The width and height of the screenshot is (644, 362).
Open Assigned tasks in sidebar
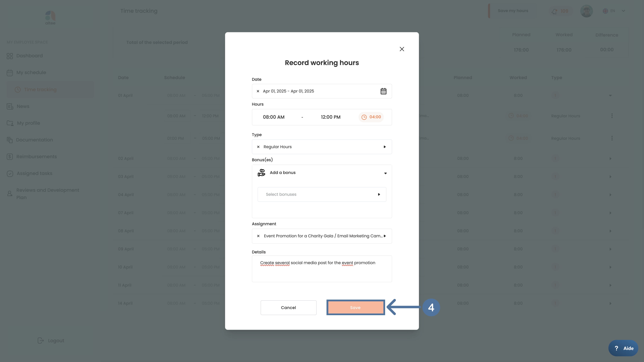click(x=34, y=173)
